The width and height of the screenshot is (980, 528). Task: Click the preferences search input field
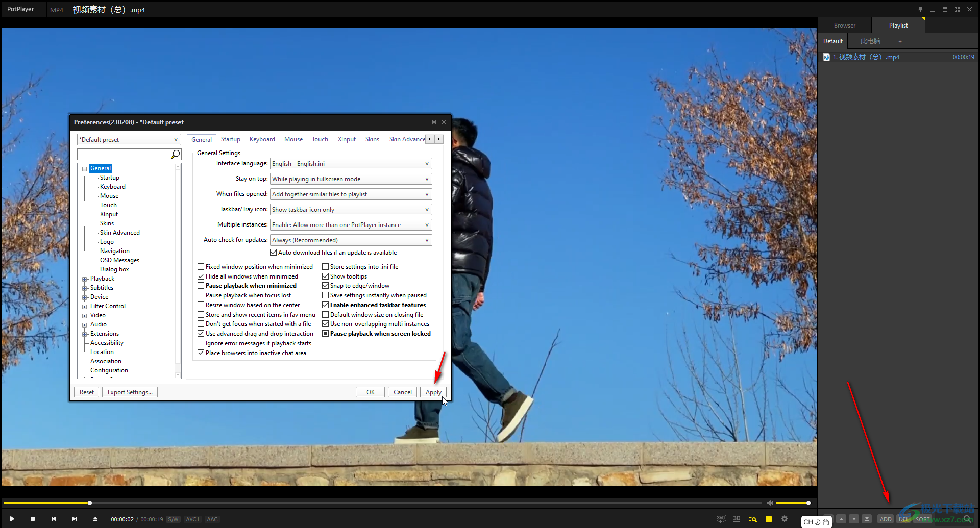click(x=124, y=154)
